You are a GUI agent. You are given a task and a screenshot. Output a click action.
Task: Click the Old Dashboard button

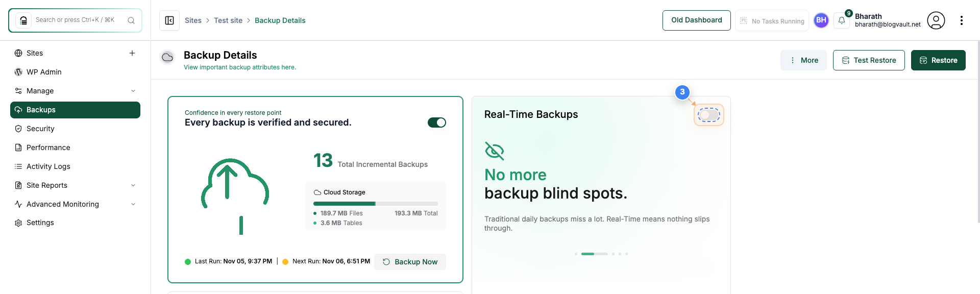pos(696,20)
